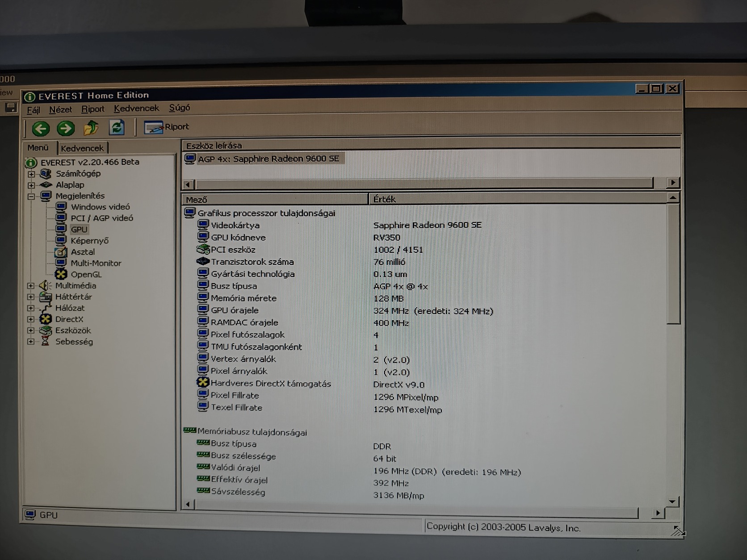
Task: Expand the Eszközök tree node
Action: click(30, 331)
